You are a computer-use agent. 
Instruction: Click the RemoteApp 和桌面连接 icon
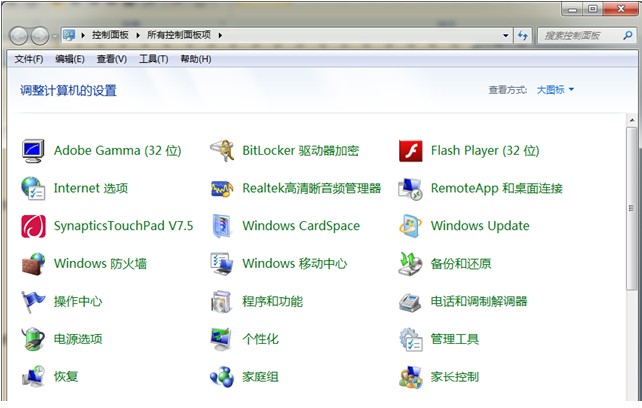coord(410,188)
